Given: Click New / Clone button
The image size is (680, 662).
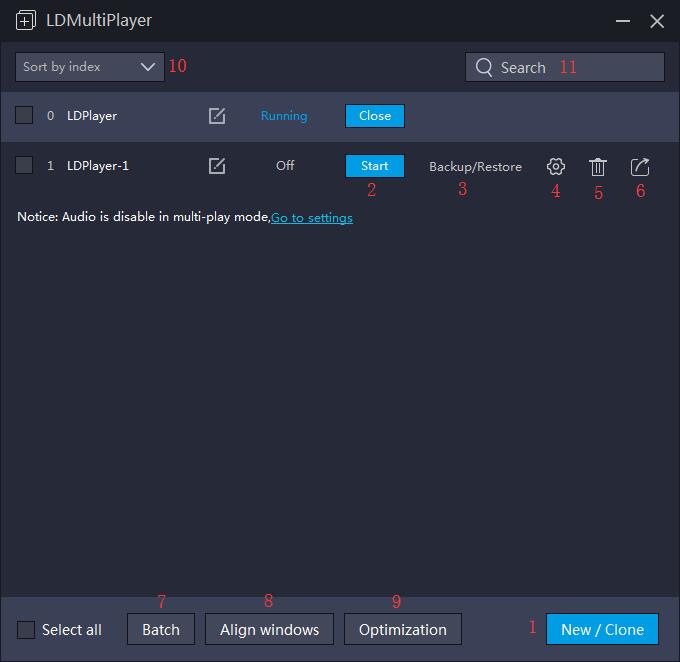Looking at the screenshot, I should coord(602,629).
